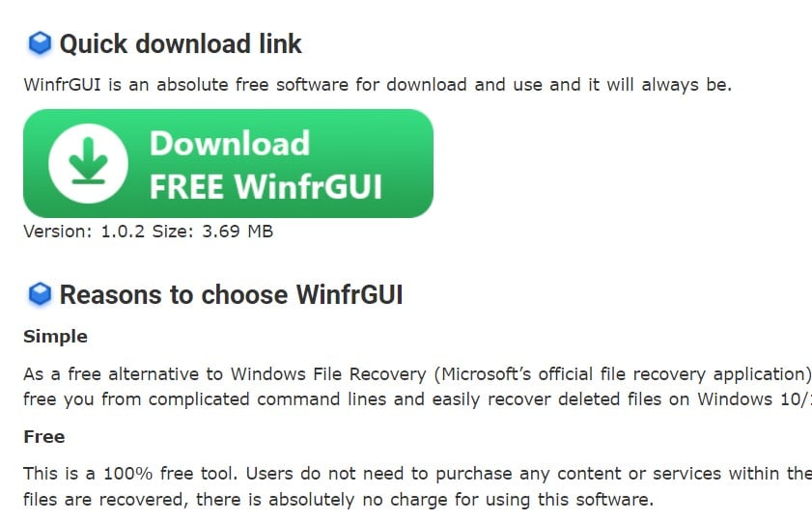Click the 'it will always be' phrase
The image size is (812, 521).
point(659,84)
